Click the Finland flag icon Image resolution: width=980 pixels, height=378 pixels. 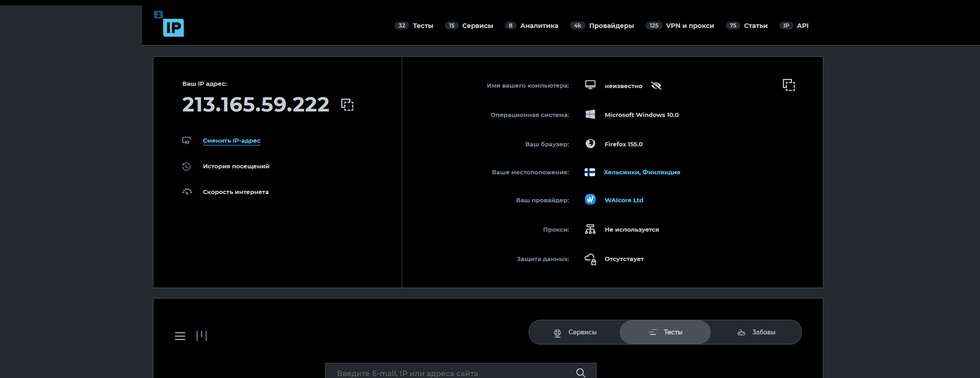click(590, 172)
